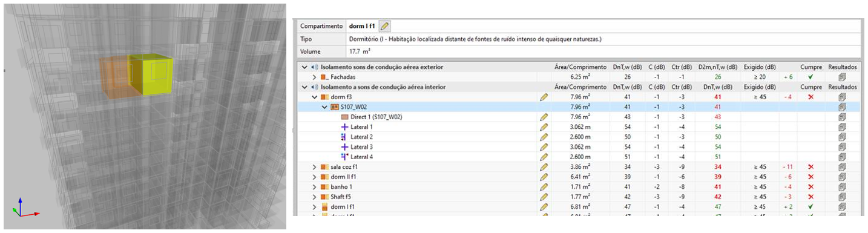Open results report for banho 1
The height and width of the screenshot is (233, 868).
(842, 186)
